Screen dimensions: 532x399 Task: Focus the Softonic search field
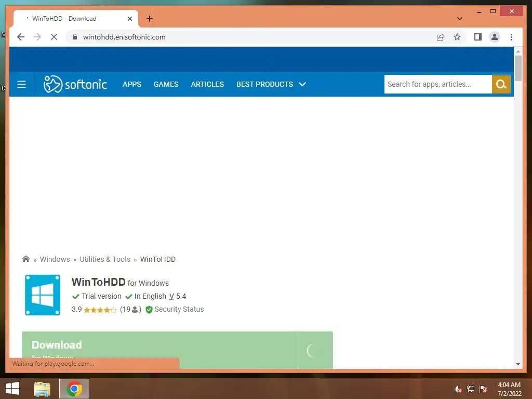click(x=438, y=84)
